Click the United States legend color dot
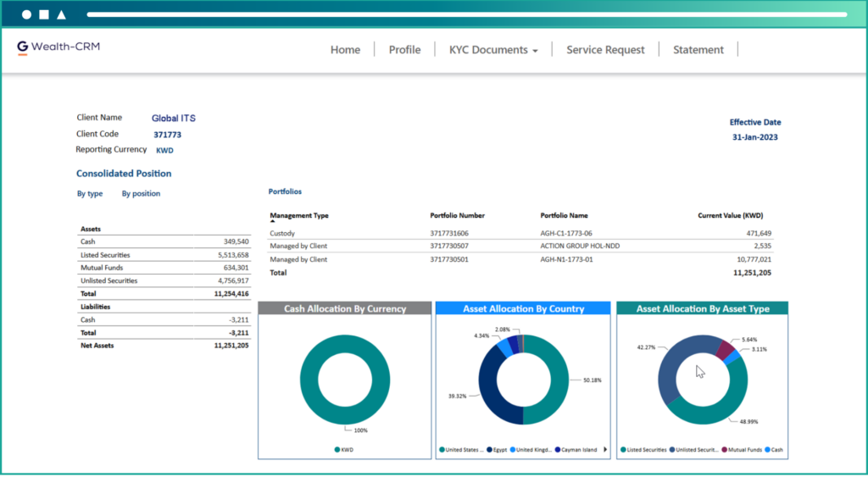The height and width of the screenshot is (488, 868). pyautogui.click(x=442, y=450)
